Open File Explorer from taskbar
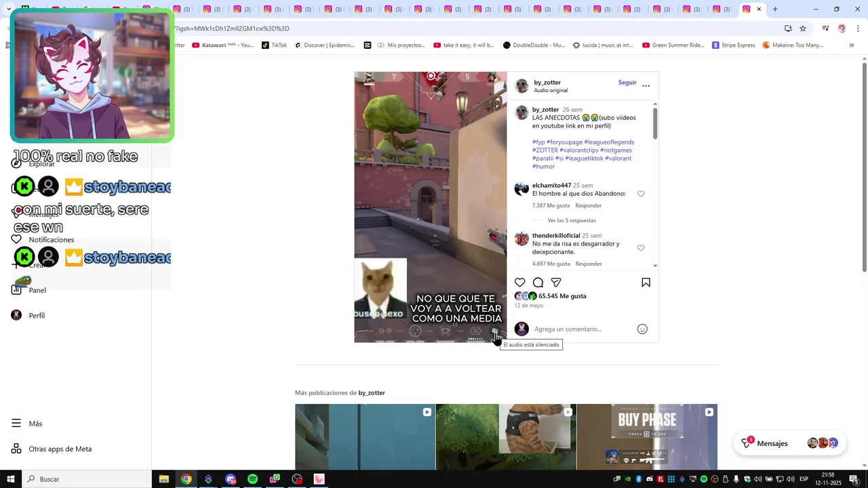Image resolution: width=868 pixels, height=488 pixels. coord(163,479)
